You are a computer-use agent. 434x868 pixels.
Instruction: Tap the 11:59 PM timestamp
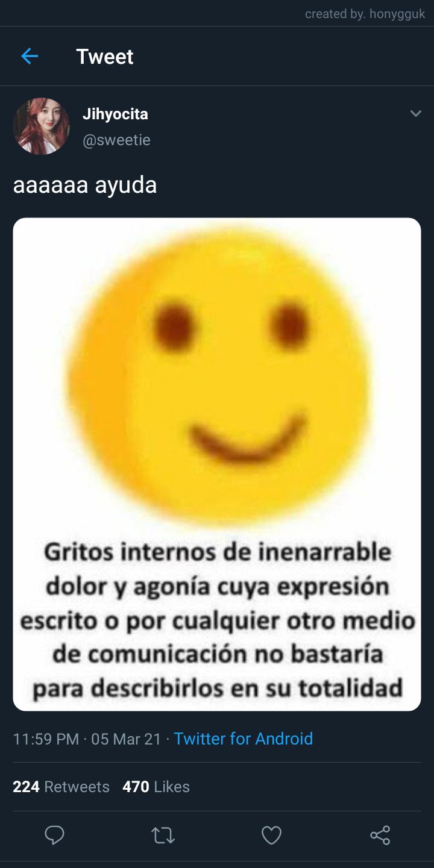[46, 738]
